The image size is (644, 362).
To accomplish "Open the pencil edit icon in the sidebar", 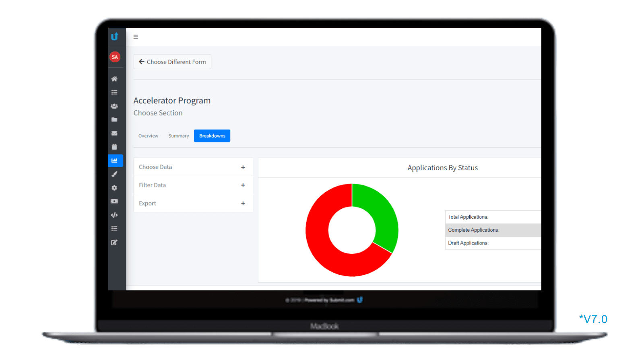I will point(114,243).
